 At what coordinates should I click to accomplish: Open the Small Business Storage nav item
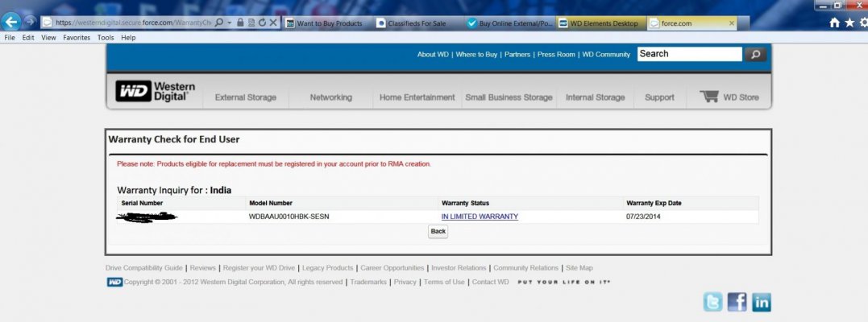(509, 97)
